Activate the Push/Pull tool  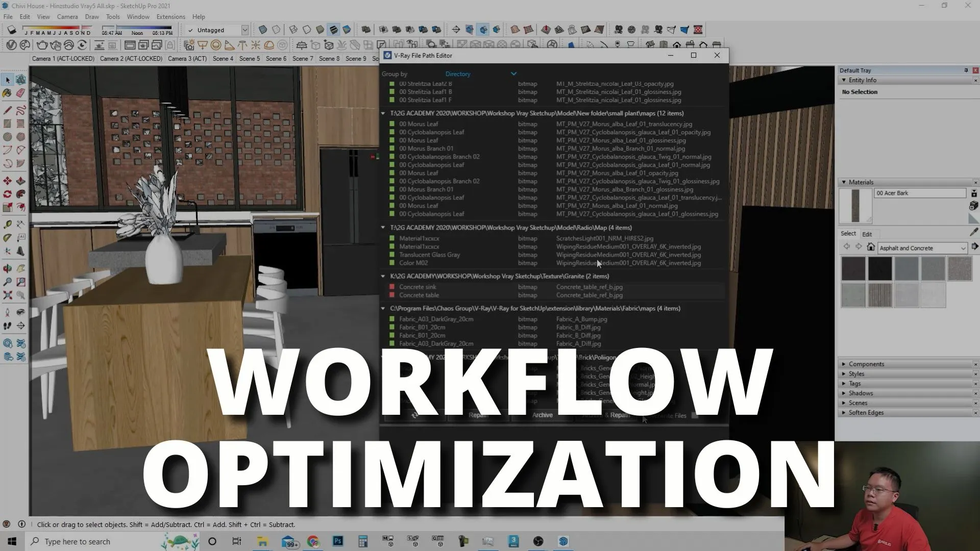(21, 181)
